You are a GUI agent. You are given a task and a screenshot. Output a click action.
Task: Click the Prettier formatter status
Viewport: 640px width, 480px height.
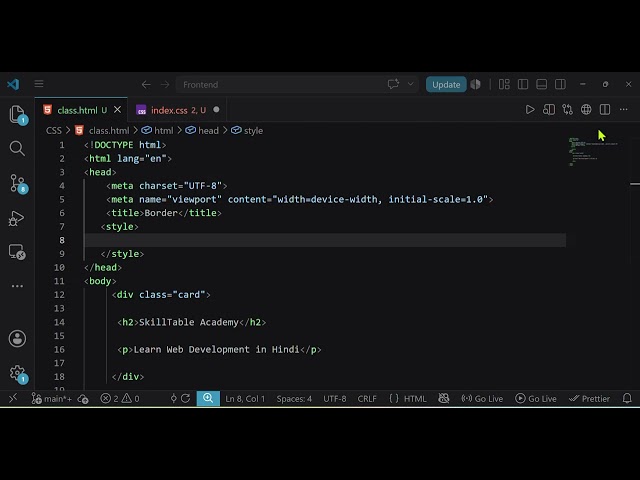589,399
